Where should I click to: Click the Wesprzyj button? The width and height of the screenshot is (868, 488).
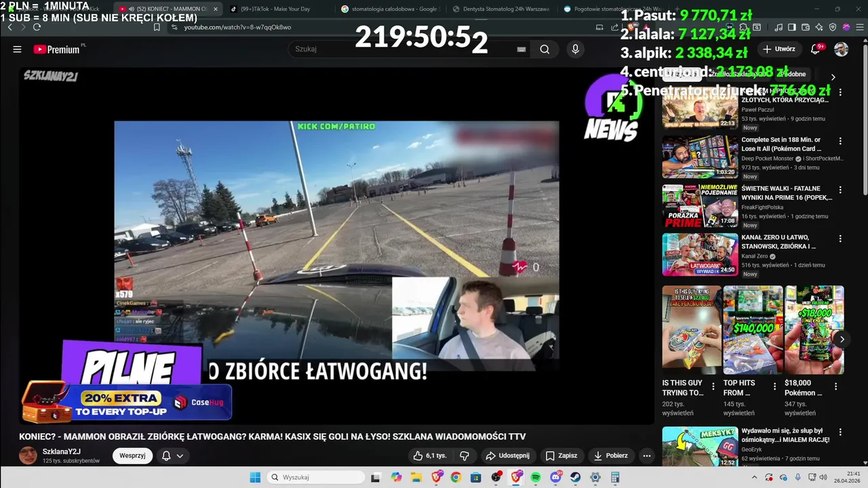point(132,455)
